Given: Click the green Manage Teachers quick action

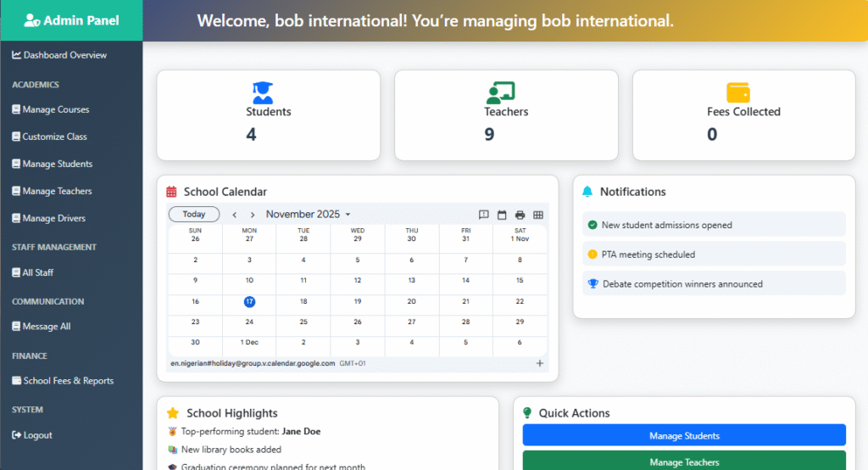Looking at the screenshot, I should [x=684, y=462].
